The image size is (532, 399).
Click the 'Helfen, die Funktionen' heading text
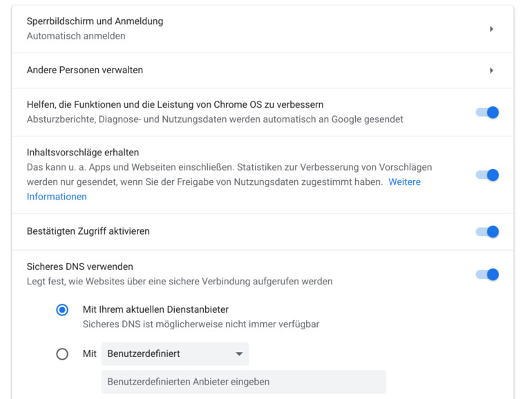(175, 105)
